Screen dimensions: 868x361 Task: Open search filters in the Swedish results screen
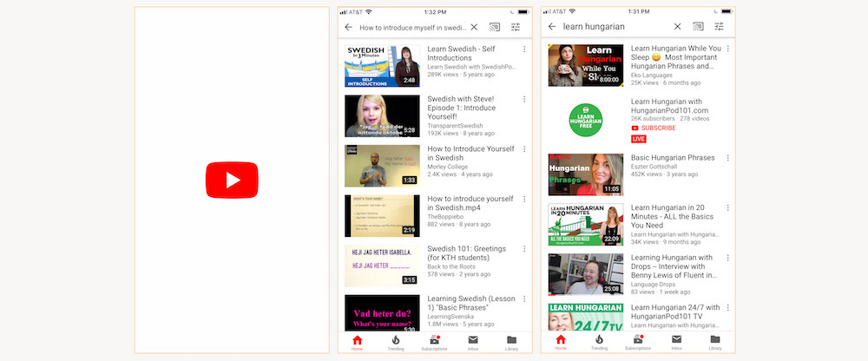click(x=516, y=27)
